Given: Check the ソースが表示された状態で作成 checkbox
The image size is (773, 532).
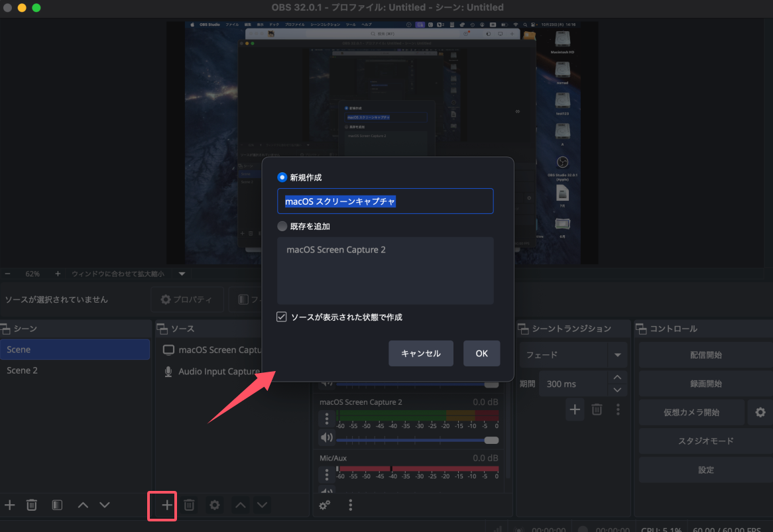Looking at the screenshot, I should pos(281,317).
